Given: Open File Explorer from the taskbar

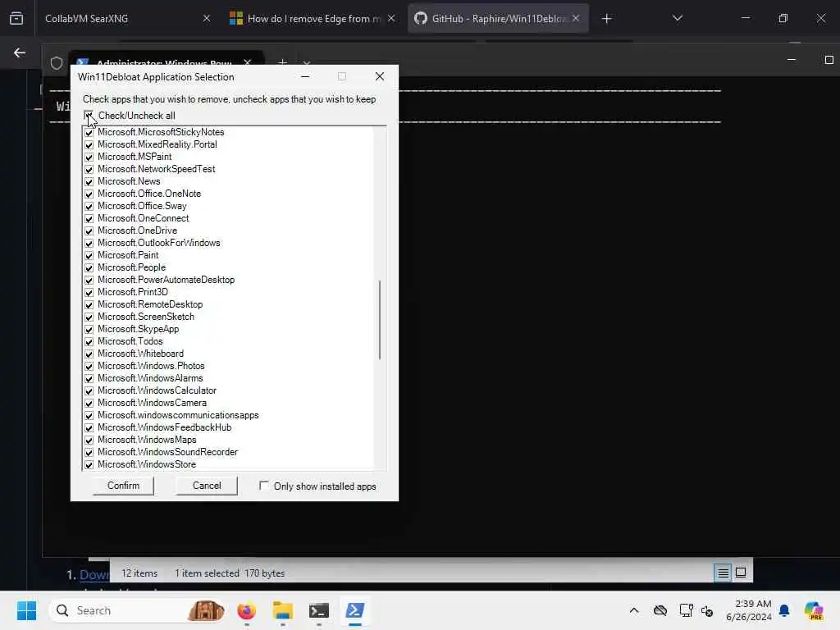Looking at the screenshot, I should pos(282,610).
